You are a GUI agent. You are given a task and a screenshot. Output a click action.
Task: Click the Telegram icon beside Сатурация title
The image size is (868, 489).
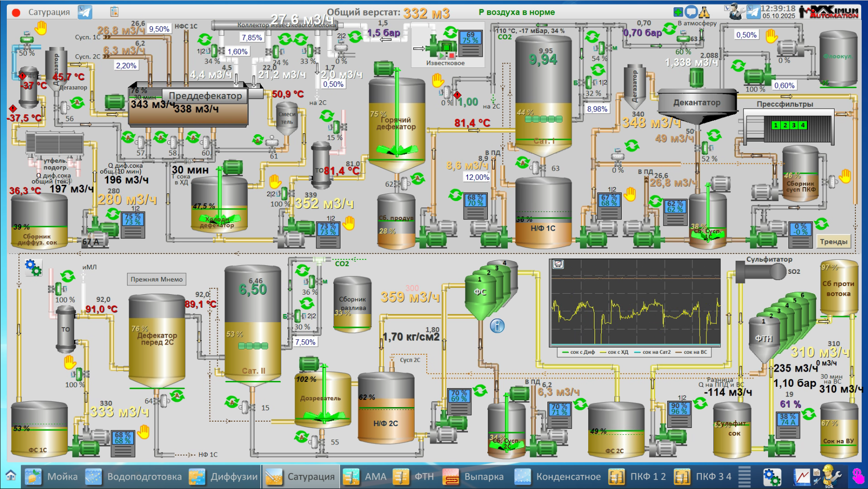coord(84,12)
